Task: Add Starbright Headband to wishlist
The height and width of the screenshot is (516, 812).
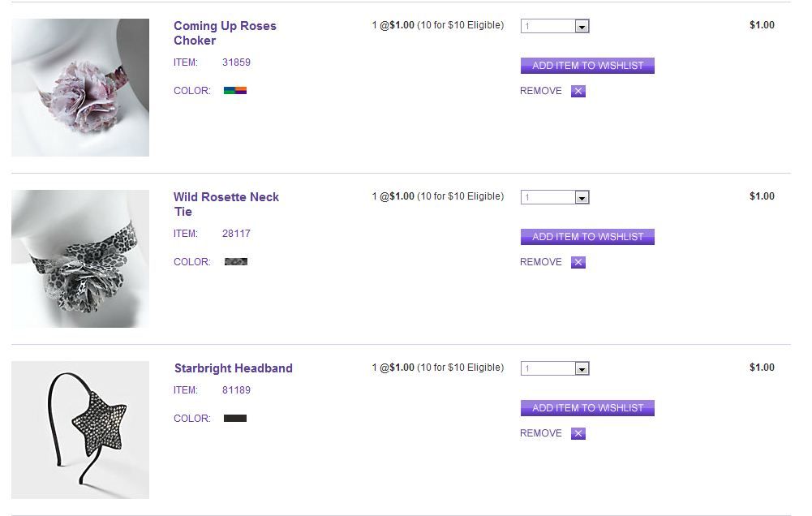Action: point(587,408)
